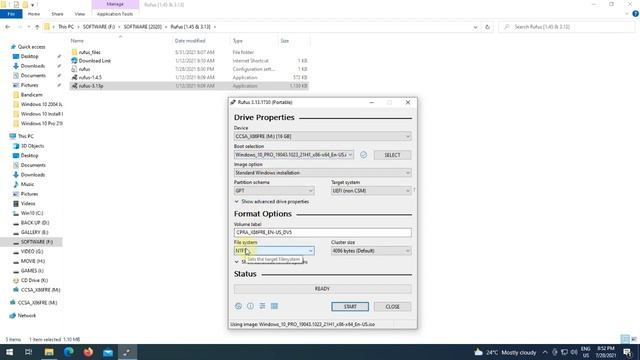Screen dimensions: 640x360
Task: Open the Target system dropdown
Action: point(371,191)
